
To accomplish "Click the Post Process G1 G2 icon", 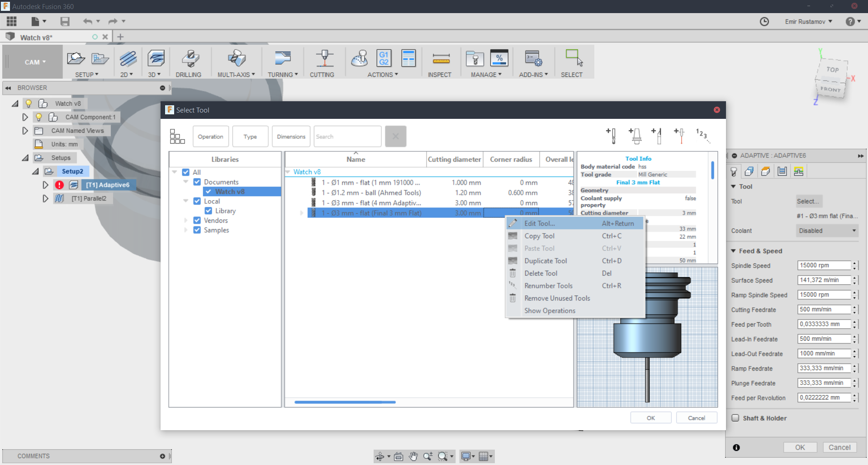I will point(384,58).
